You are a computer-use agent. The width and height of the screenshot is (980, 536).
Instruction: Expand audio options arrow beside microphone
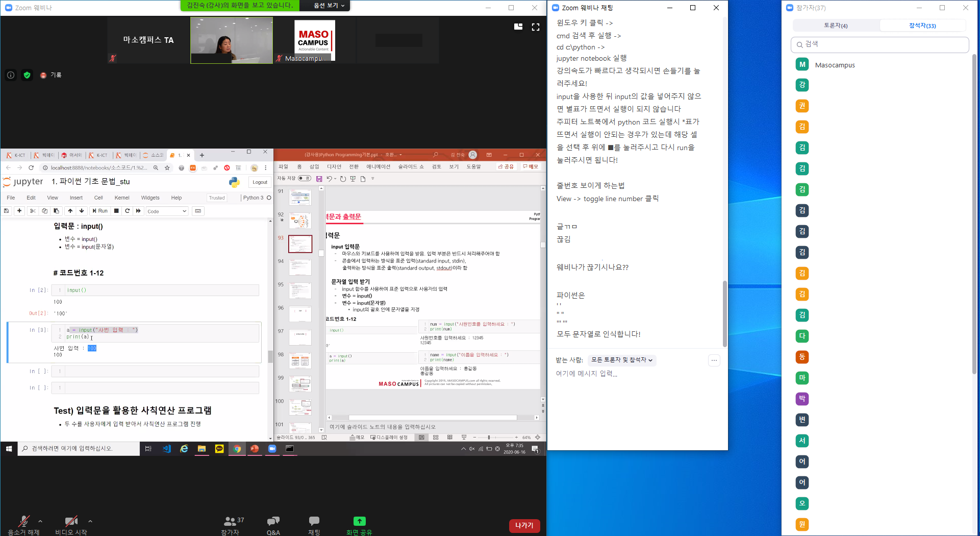(40, 521)
